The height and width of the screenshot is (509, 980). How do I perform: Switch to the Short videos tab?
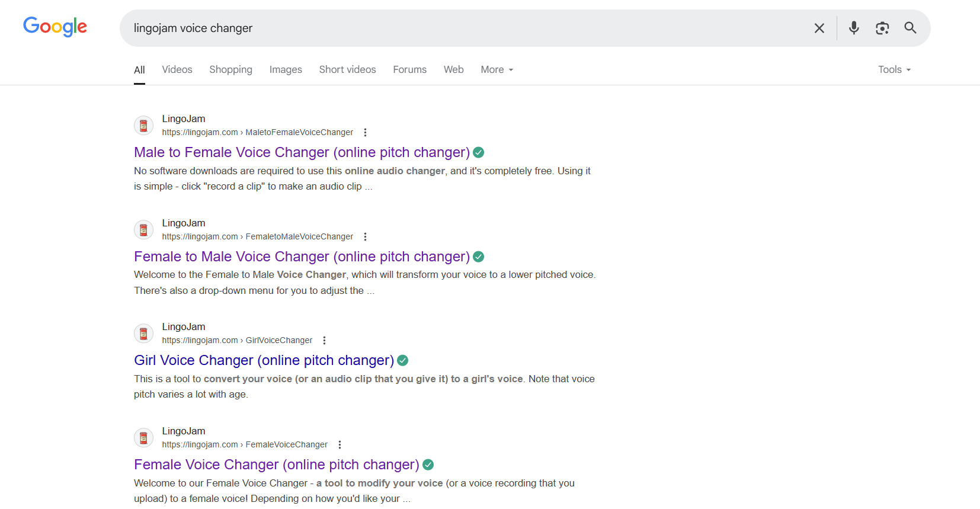point(347,70)
